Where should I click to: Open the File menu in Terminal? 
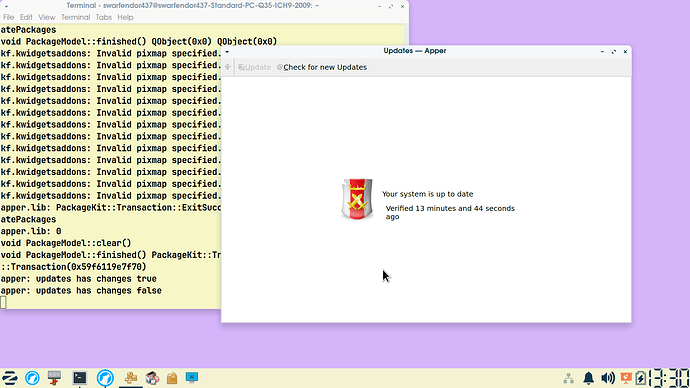tap(8, 17)
